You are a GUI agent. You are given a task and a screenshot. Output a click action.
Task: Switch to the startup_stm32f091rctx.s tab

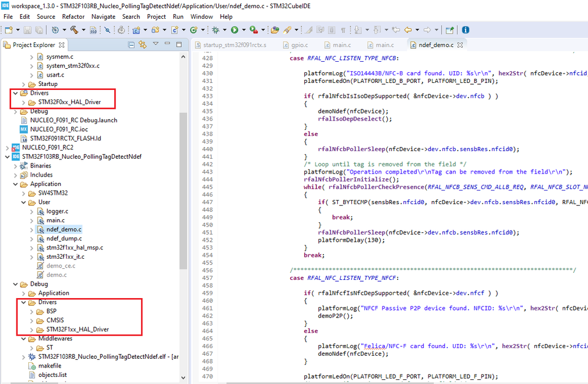tap(231, 45)
